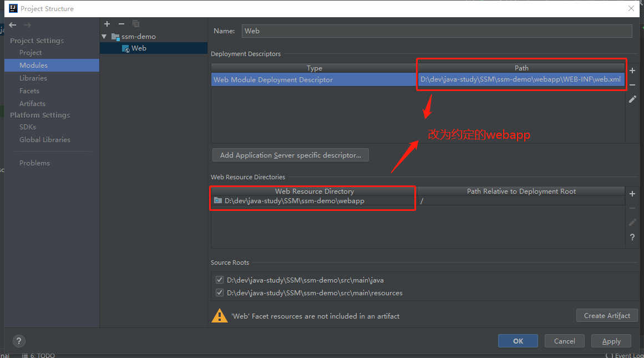
Task: Click the IntelliJ logo in title bar
Action: click(x=13, y=8)
